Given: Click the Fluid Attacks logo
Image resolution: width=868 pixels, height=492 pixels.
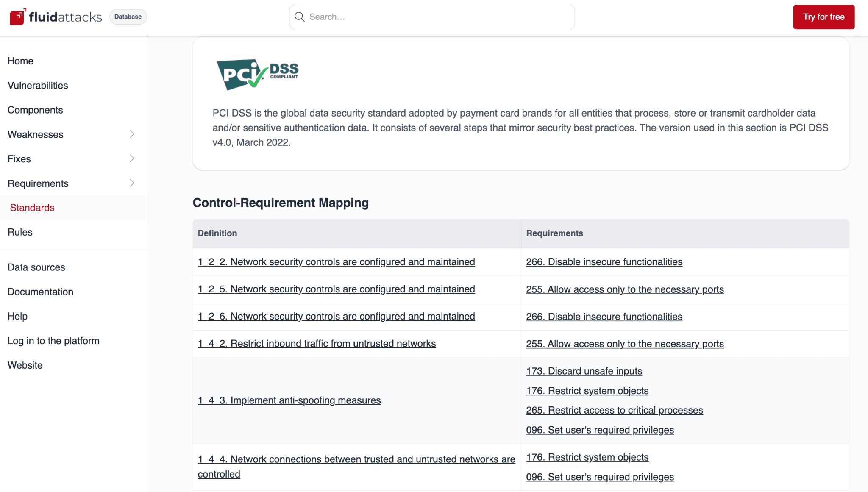Looking at the screenshot, I should (56, 17).
